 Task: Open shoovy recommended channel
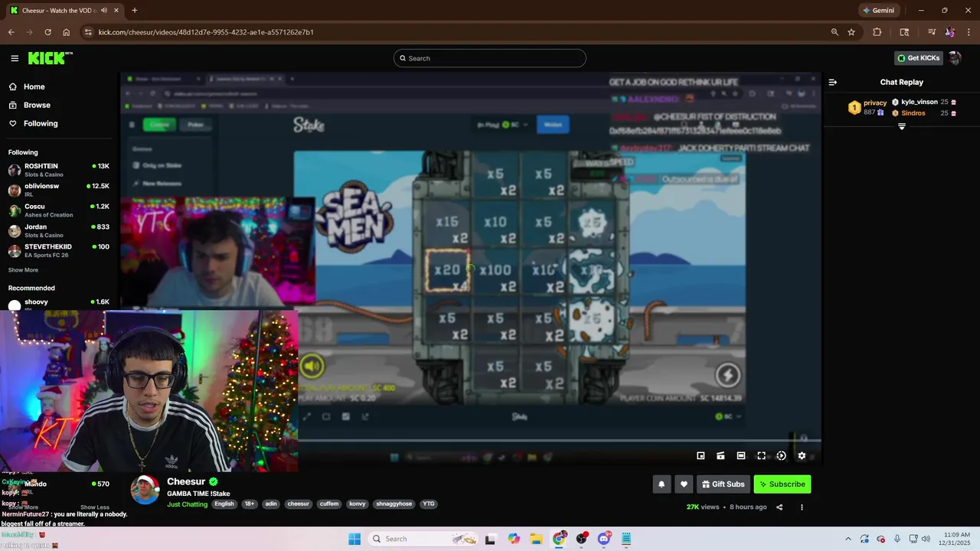59,304
